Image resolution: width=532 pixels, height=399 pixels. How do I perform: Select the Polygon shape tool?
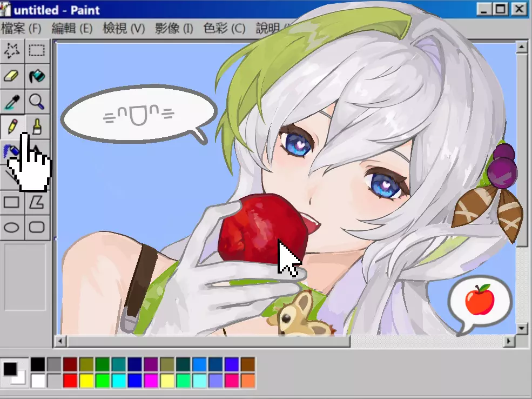tap(37, 202)
